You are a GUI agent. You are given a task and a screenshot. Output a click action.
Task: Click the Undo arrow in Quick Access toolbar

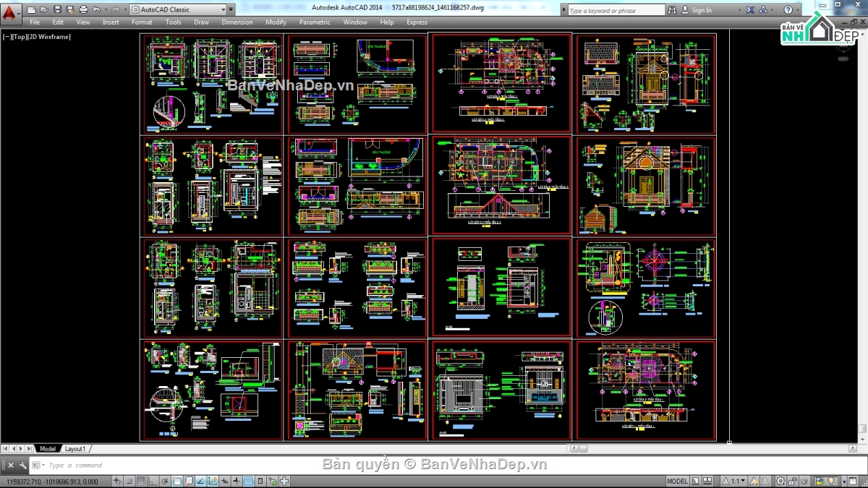coord(97,9)
